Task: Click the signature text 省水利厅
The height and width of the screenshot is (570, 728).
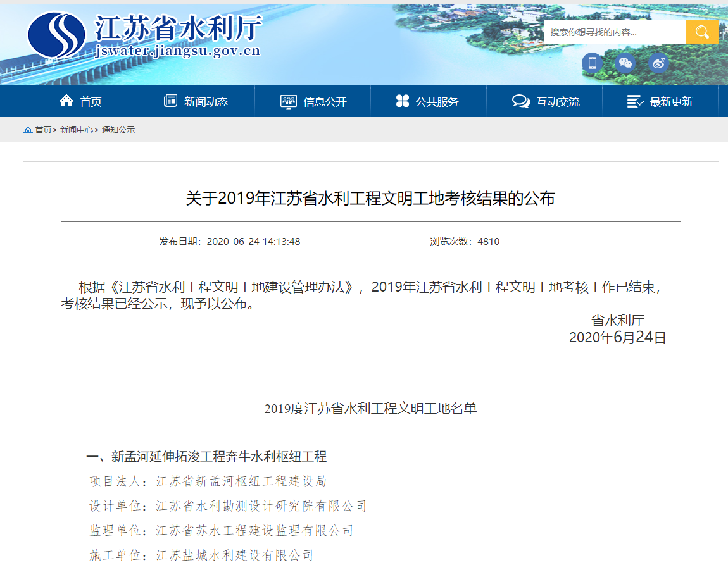Action: point(617,320)
